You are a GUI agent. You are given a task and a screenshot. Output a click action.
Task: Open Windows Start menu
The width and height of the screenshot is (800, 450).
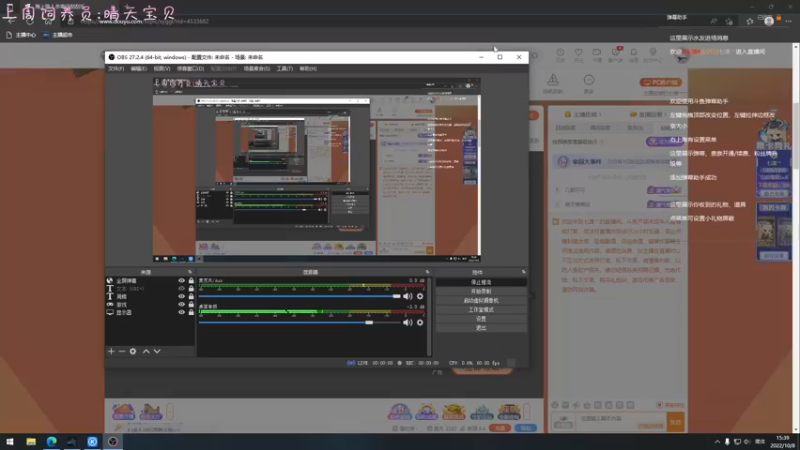coord(10,441)
